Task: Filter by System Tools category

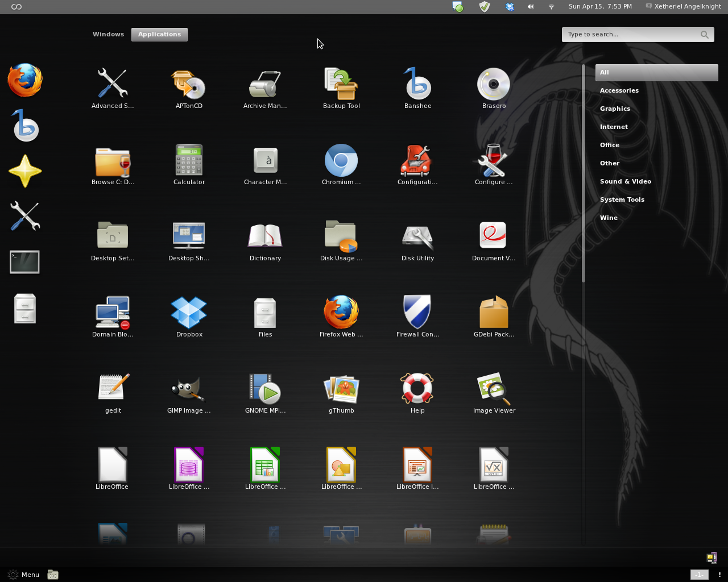Action: click(622, 199)
